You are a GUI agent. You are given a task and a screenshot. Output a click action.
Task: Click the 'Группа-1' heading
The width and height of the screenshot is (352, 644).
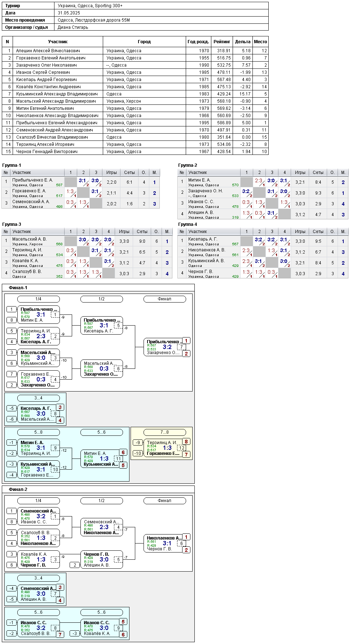(x=12, y=165)
